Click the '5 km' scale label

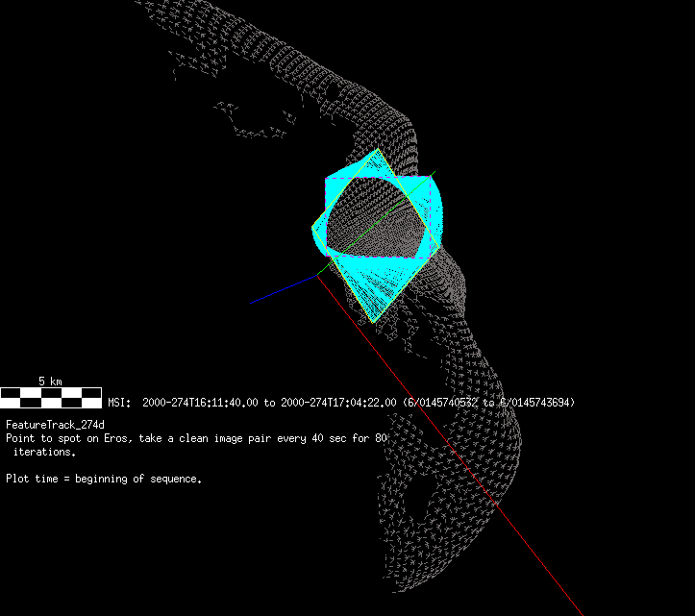pos(50,382)
